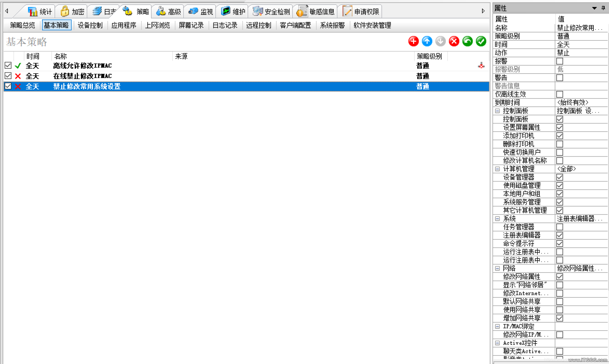Click the small red icon in the 离线允许修改IPMAC row

point(481,65)
